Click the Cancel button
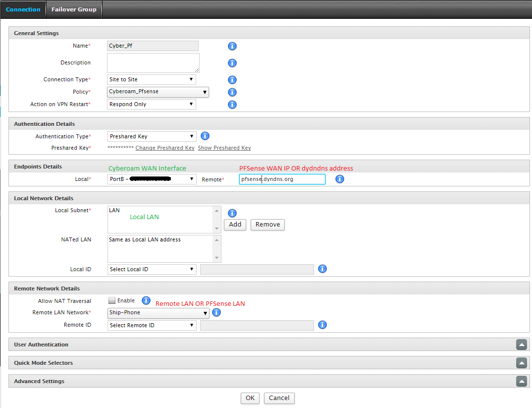532x408 pixels. pos(279,398)
